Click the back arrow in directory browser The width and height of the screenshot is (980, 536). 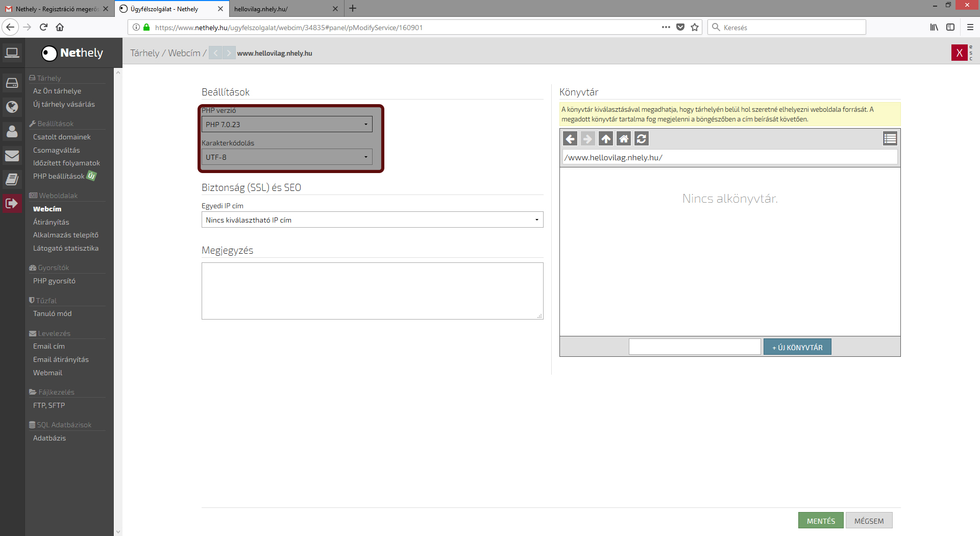pyautogui.click(x=570, y=139)
